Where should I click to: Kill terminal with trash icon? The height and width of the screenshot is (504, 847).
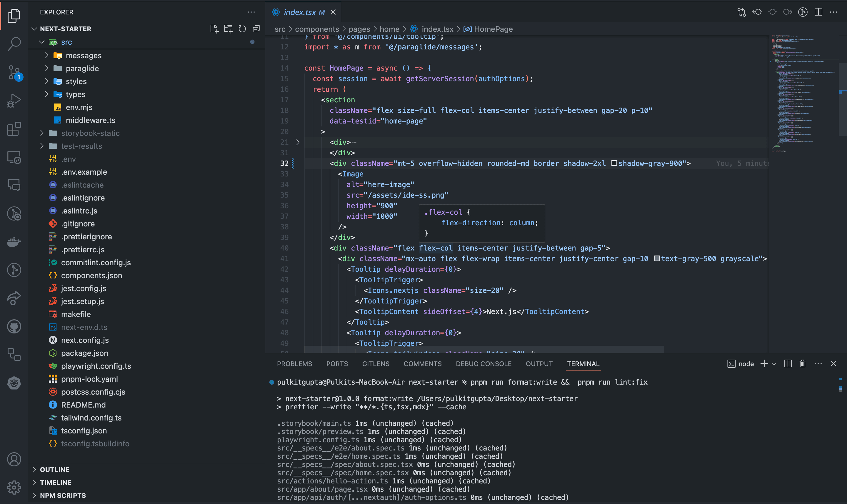(803, 364)
